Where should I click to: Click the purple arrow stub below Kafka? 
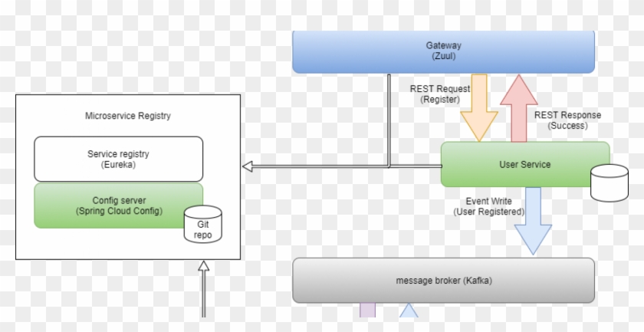click(x=367, y=311)
